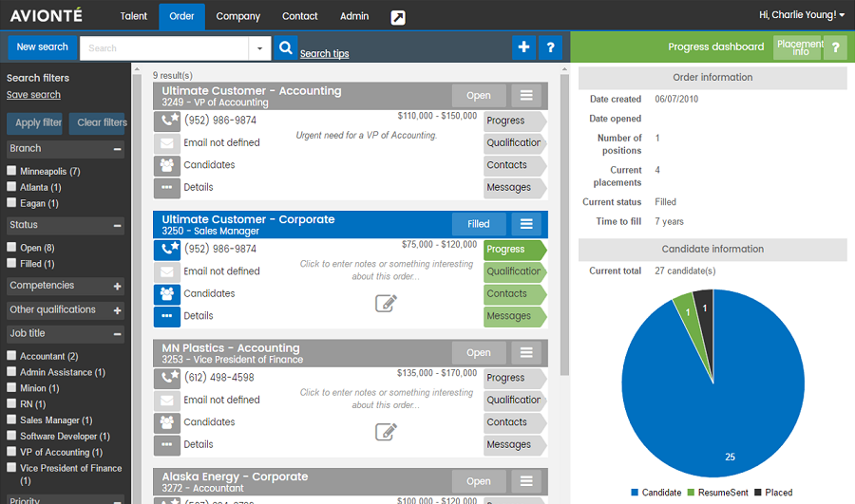Open hamburger menu for Alaska Energy - Corporate
Screen dimensions: 855x504
526,481
